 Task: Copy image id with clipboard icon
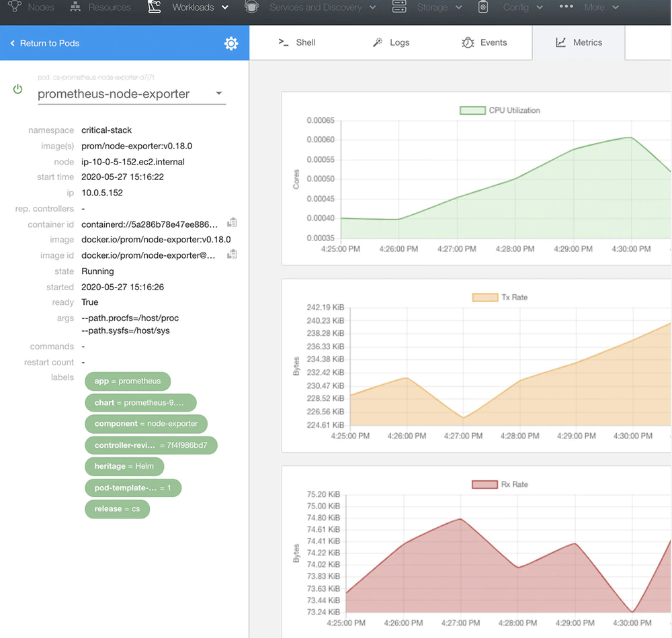pyautogui.click(x=232, y=254)
